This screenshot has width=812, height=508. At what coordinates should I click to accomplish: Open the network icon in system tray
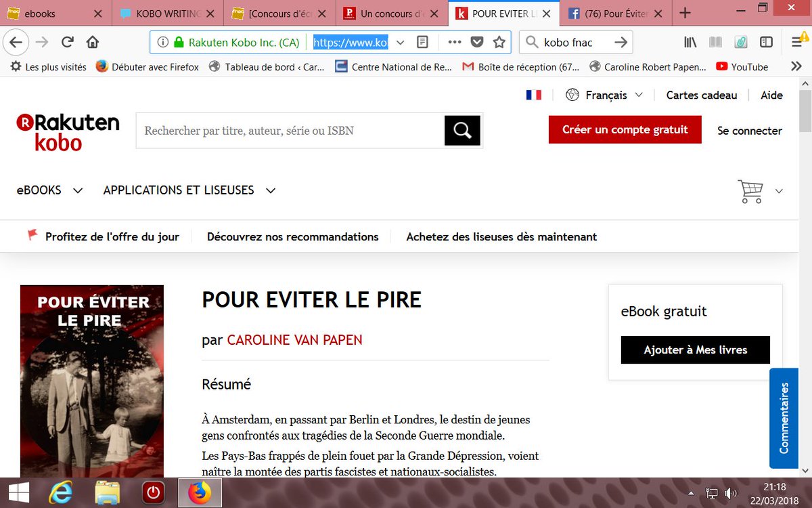point(712,493)
